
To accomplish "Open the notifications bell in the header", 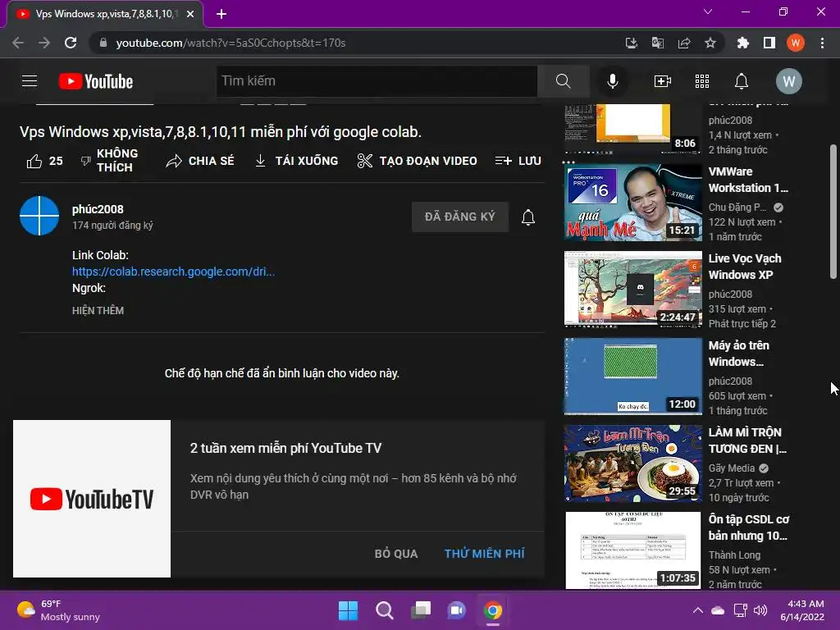I will click(x=742, y=81).
